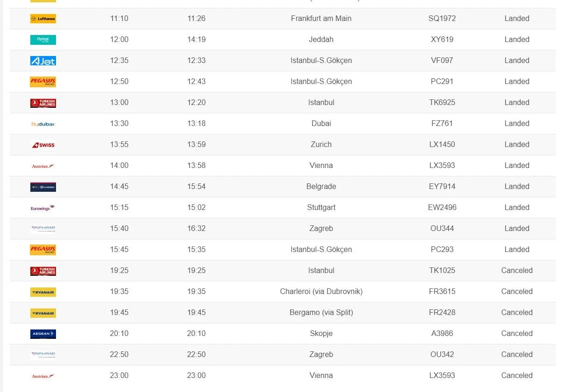Select the Bergamo (via Split) destination
This screenshot has width=562, height=392.
[x=321, y=313]
